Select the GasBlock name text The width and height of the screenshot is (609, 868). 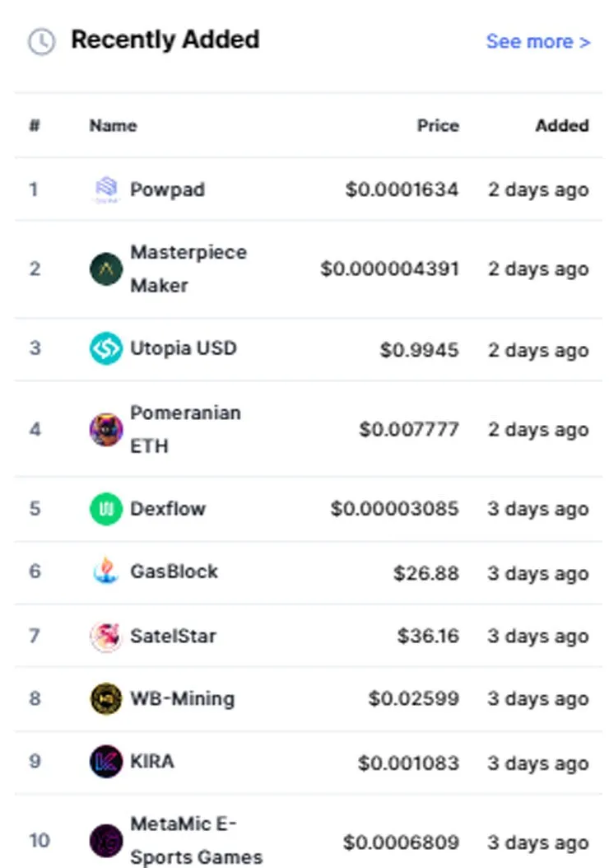click(x=174, y=572)
